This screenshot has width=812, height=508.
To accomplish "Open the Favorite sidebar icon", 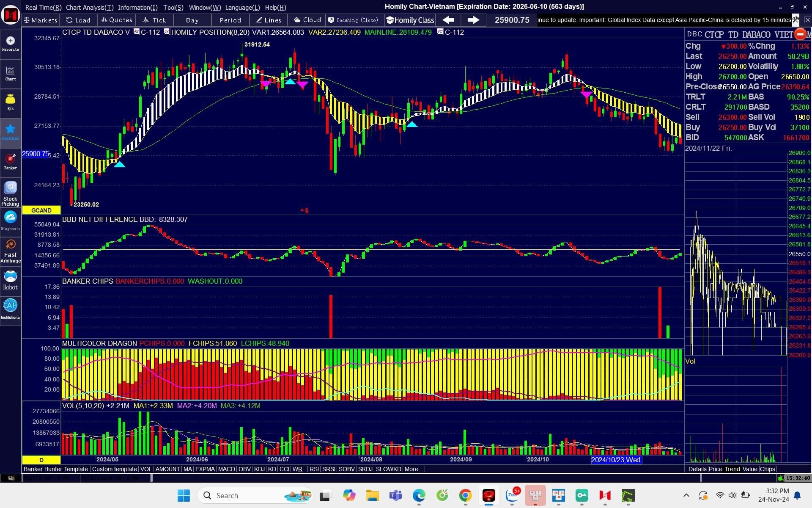I will click(x=11, y=44).
